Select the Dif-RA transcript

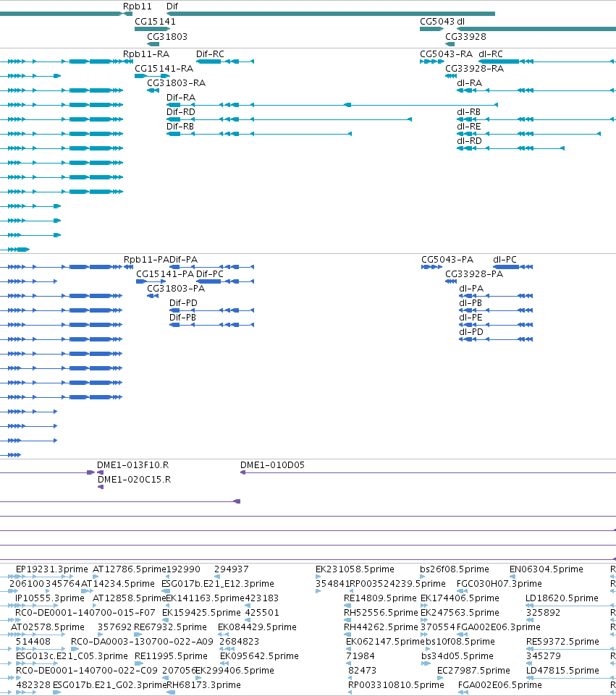coord(332,105)
